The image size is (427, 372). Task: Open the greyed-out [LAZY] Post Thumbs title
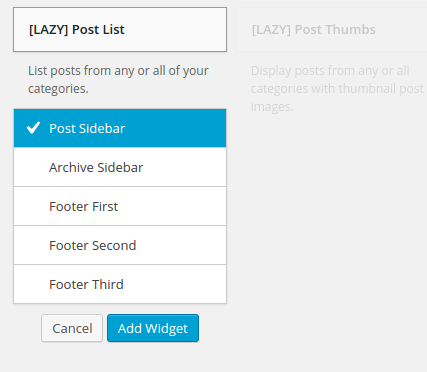pyautogui.click(x=314, y=30)
